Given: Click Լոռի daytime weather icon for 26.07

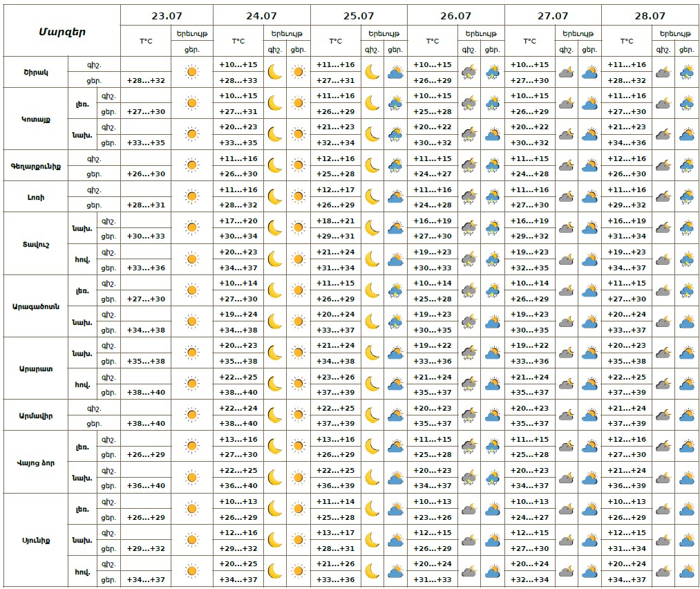Looking at the screenshot, I should [493, 197].
